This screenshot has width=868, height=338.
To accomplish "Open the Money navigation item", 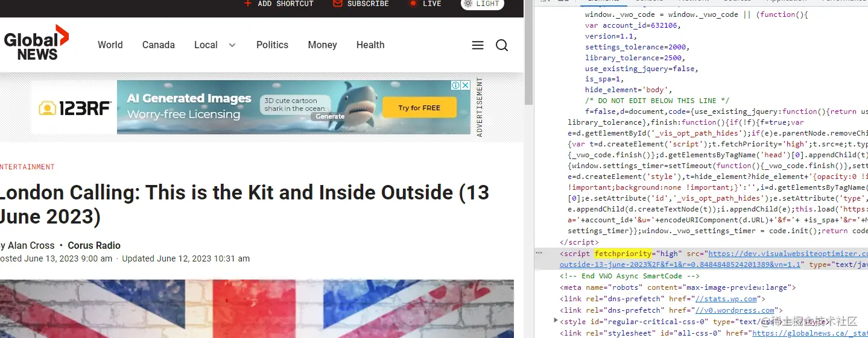I will pyautogui.click(x=323, y=45).
